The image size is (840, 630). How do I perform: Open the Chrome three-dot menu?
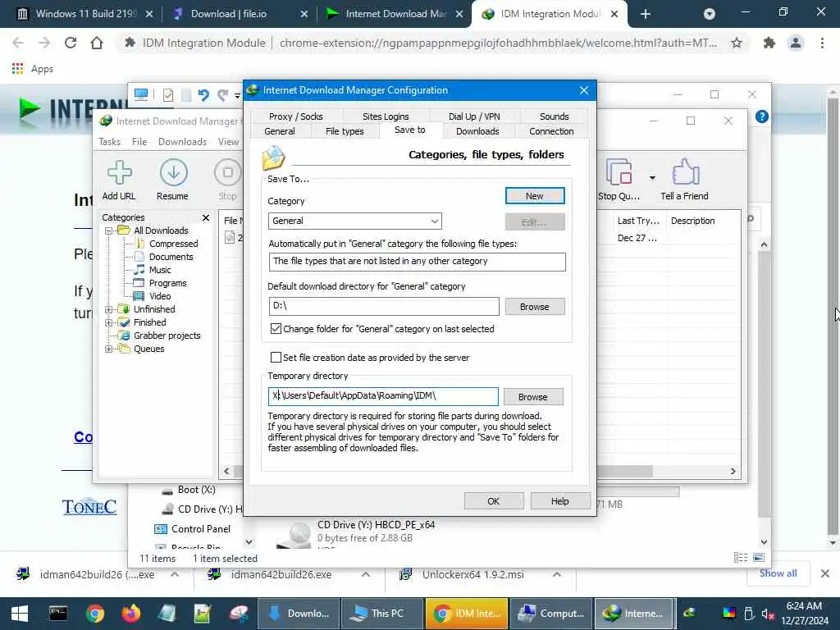tap(822, 43)
